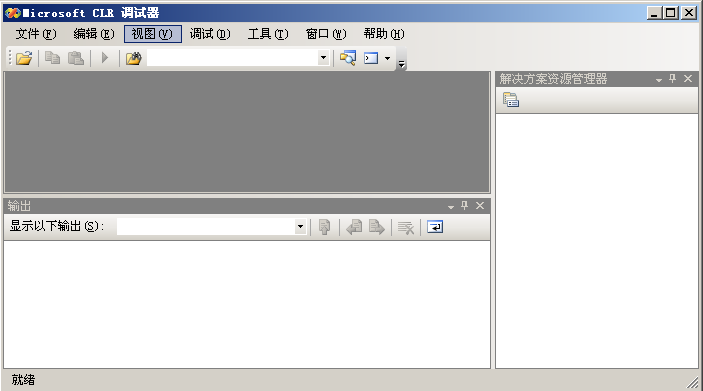Click the Properties icon in 解决方案资源管理器
This screenshot has width=703, height=391.
(511, 100)
